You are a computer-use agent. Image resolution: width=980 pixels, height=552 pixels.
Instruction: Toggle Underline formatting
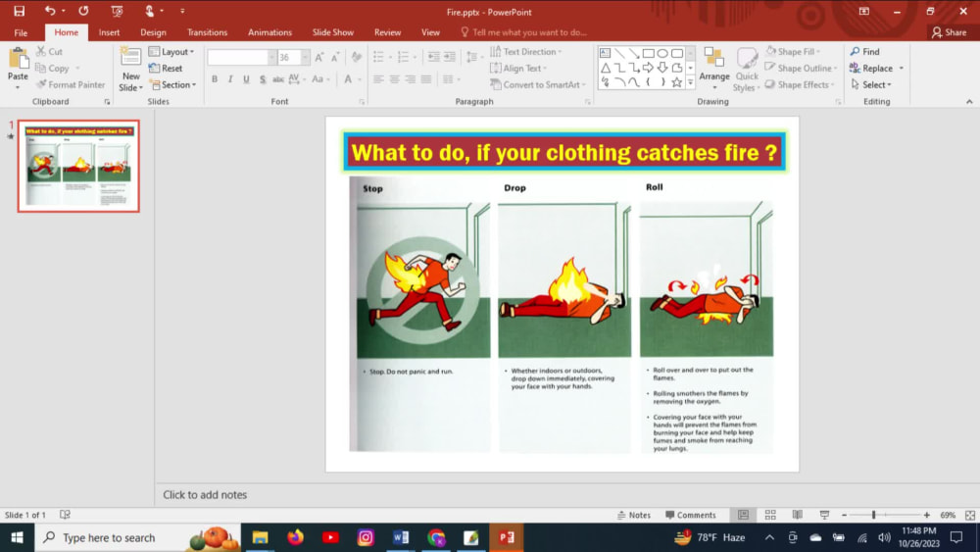(x=246, y=79)
